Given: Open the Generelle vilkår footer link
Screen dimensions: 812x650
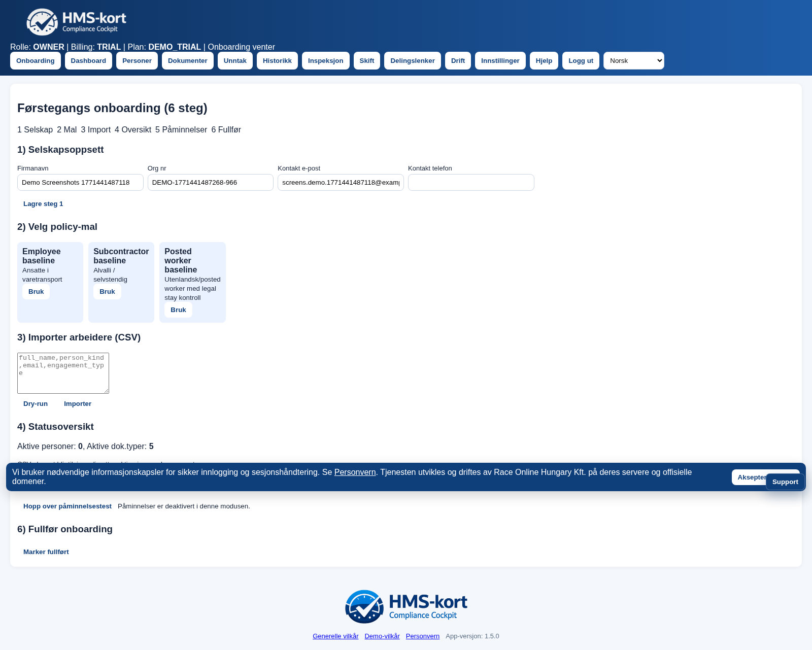Looking at the screenshot, I should tap(335, 636).
